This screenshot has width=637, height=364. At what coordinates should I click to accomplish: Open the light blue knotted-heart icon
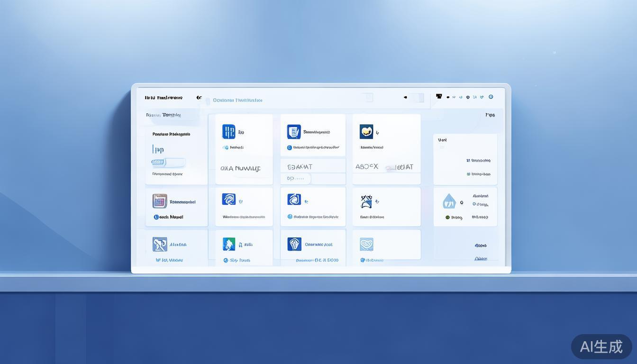(366, 244)
